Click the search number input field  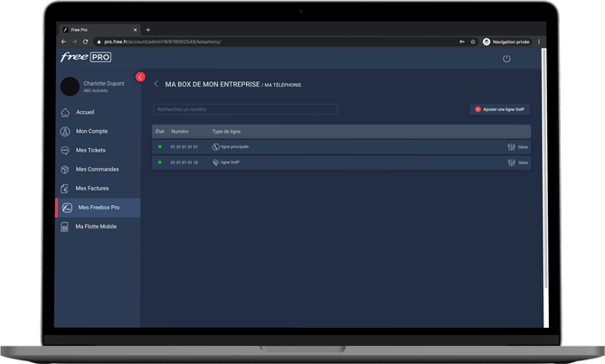pos(244,109)
